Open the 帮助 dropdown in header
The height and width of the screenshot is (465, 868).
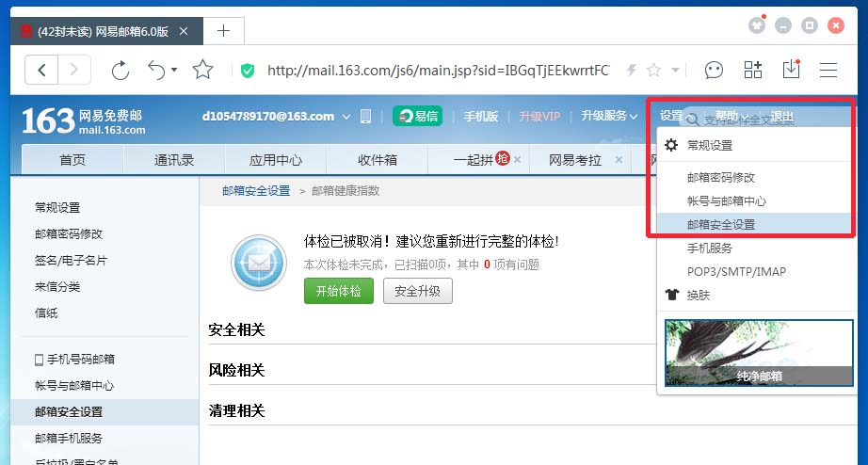tap(731, 115)
